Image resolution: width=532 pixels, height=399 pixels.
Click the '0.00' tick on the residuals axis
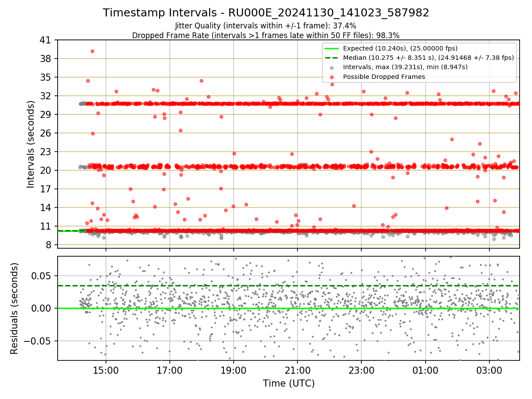click(x=42, y=308)
